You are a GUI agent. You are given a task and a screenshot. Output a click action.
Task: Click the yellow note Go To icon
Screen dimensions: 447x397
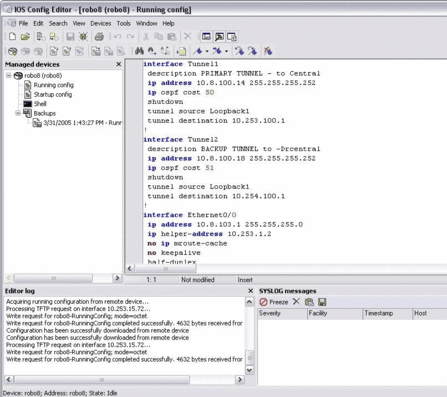(x=181, y=51)
